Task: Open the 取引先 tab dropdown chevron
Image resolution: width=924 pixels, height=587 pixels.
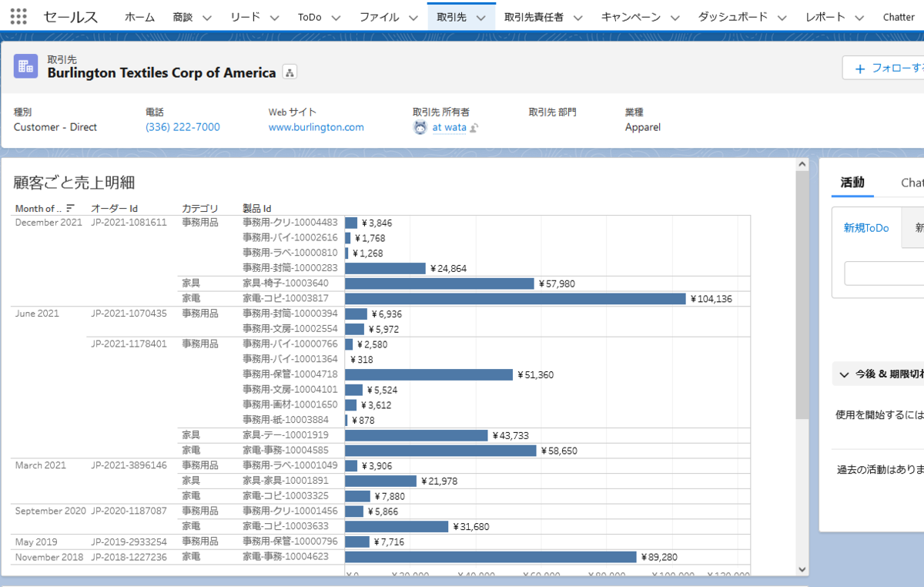Action: click(x=481, y=17)
